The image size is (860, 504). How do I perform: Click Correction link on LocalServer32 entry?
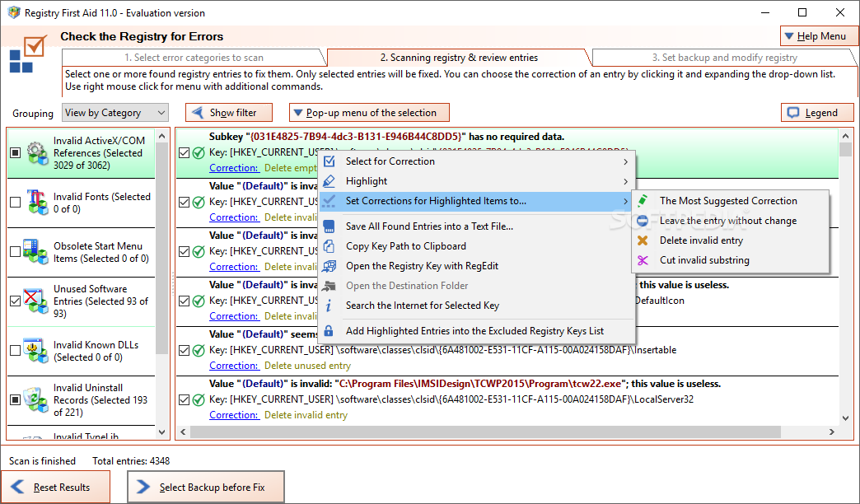234,415
